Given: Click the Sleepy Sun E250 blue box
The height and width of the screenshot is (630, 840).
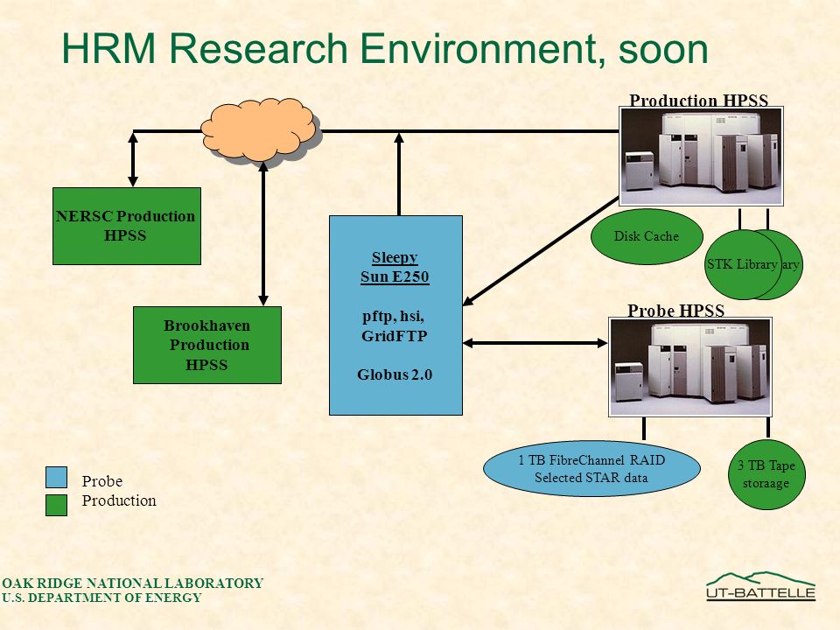Looking at the screenshot, I should click(395, 315).
